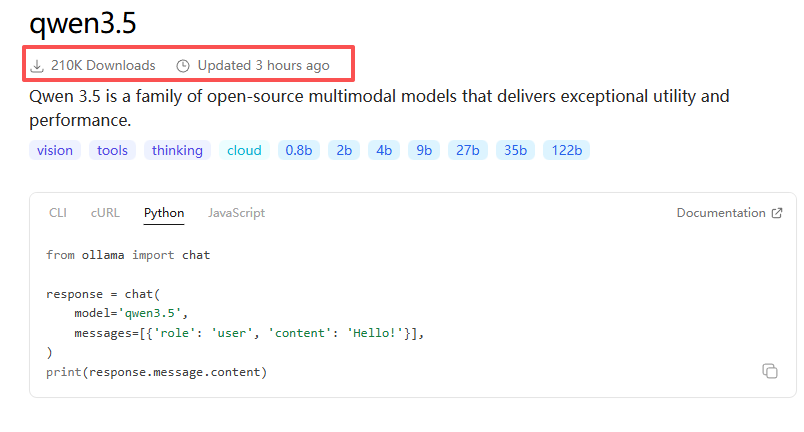Click the Qwen 3.5 description paragraph
The height and width of the screenshot is (432, 804).
[379, 108]
